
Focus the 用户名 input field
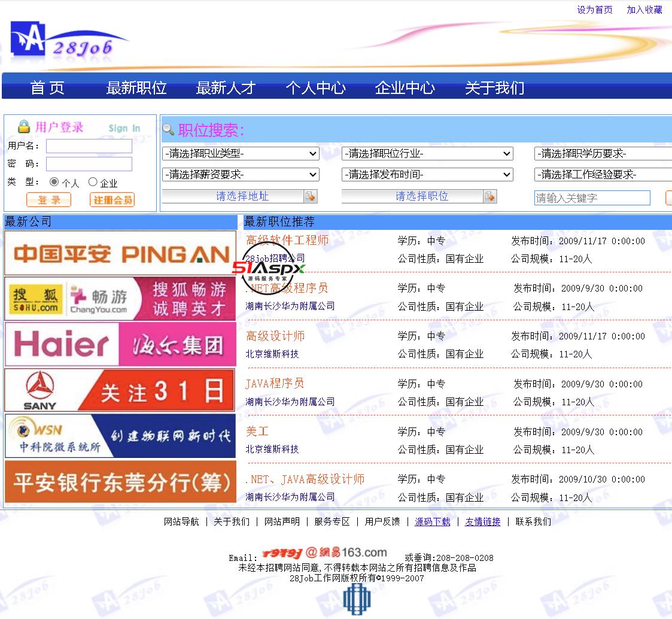coord(89,146)
